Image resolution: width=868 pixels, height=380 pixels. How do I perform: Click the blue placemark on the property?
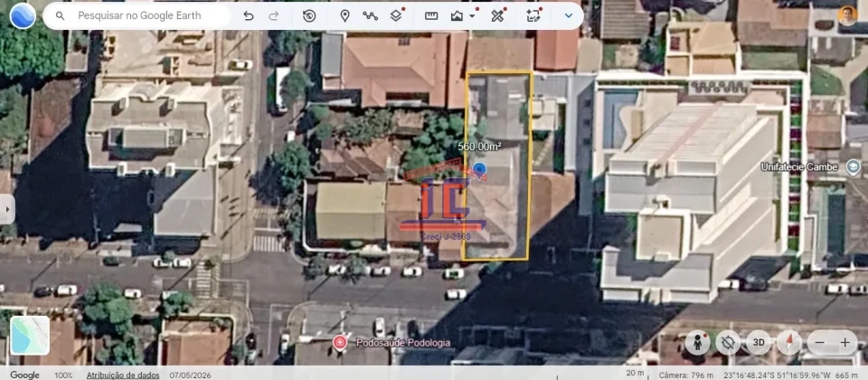[x=480, y=169]
